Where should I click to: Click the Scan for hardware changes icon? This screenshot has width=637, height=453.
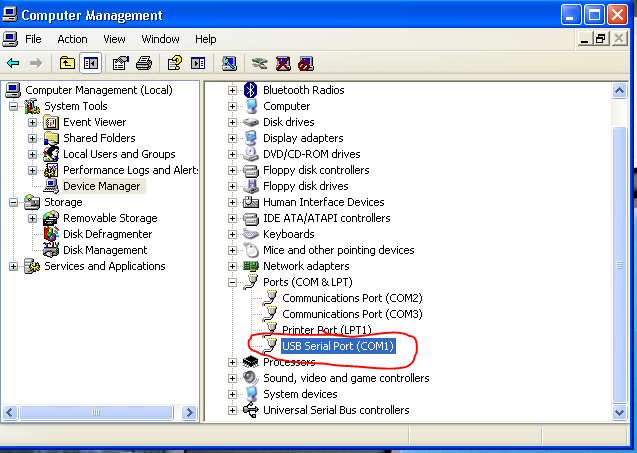[x=229, y=63]
